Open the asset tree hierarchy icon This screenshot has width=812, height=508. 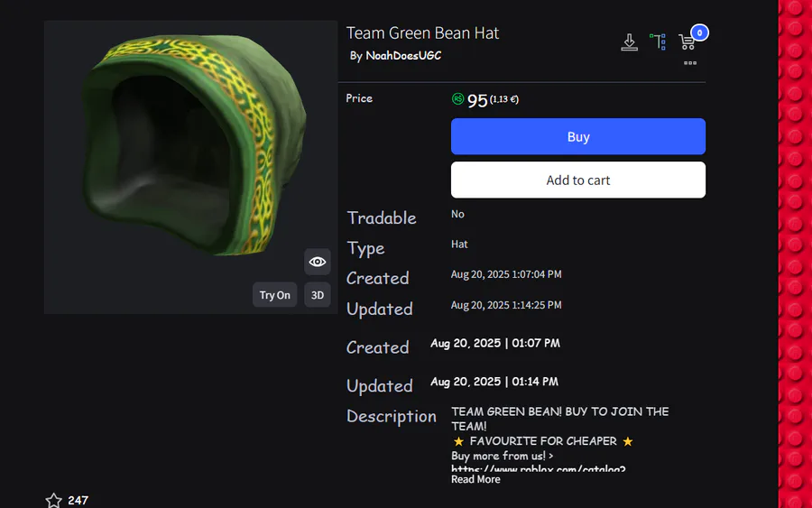point(658,42)
